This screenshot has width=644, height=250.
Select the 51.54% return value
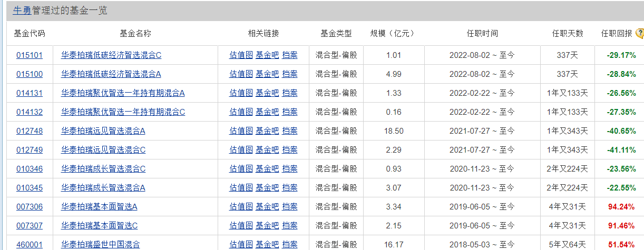[x=622, y=244]
